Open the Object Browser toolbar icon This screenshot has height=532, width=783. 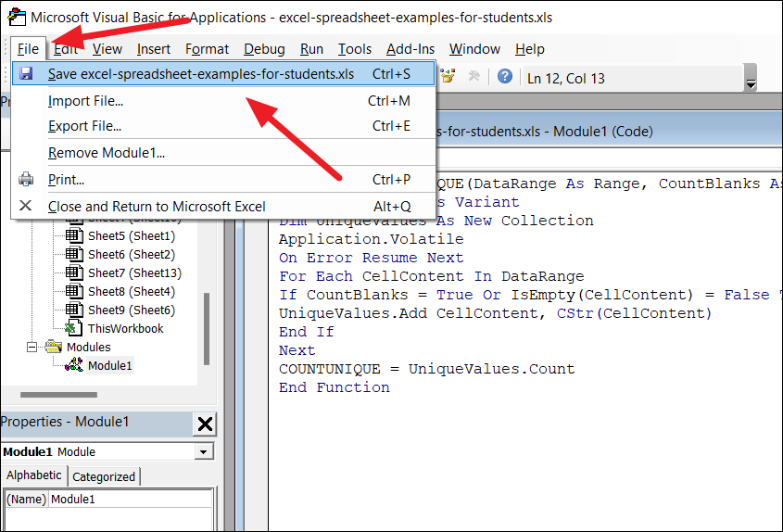(x=448, y=76)
